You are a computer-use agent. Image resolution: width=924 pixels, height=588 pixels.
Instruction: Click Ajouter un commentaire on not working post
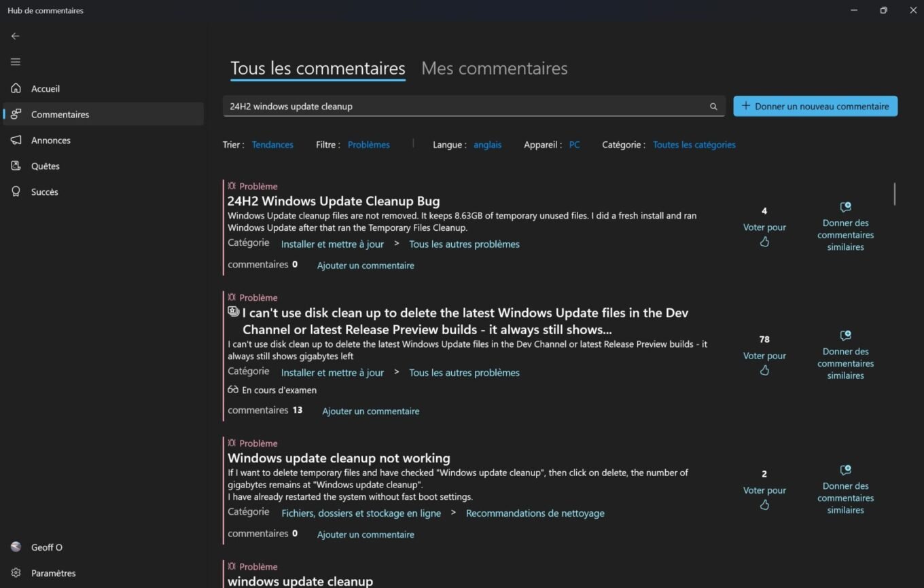(x=366, y=534)
